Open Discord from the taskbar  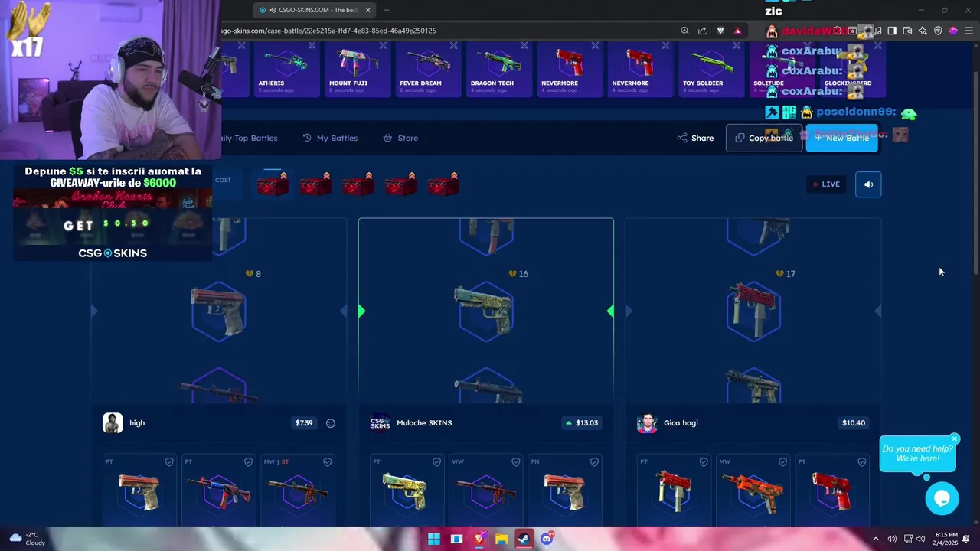coord(547,539)
